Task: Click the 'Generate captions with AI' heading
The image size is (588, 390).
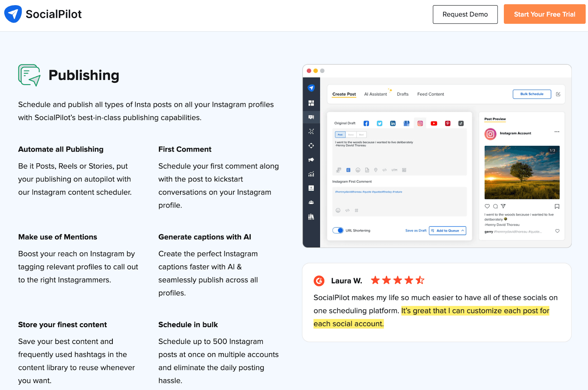Action: pyautogui.click(x=205, y=237)
